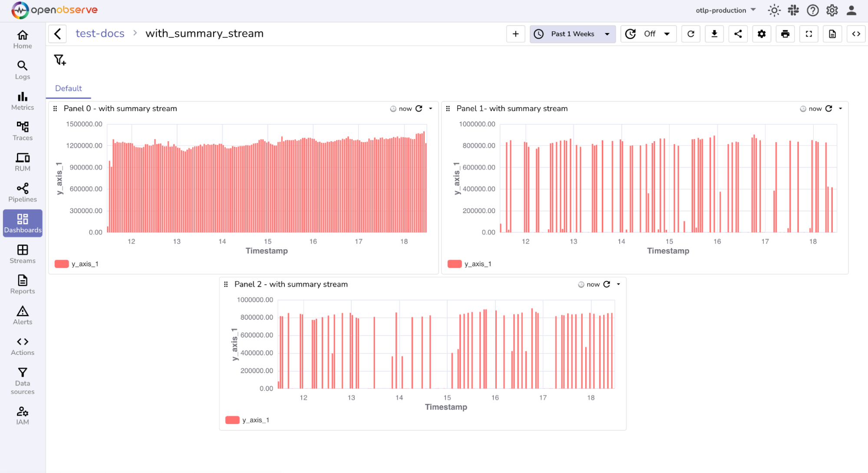Click the y_axis_1 legend swatch in Panel 0

61,263
